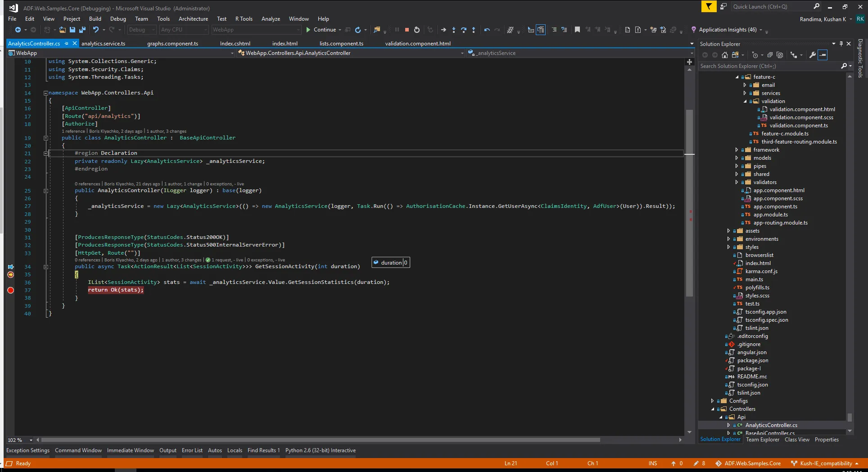Open the Error List panel tab
This screenshot has height=472, width=868.
point(192,450)
